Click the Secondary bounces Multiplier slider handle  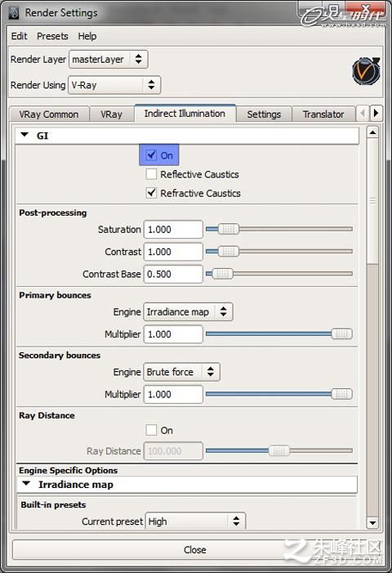pos(341,394)
